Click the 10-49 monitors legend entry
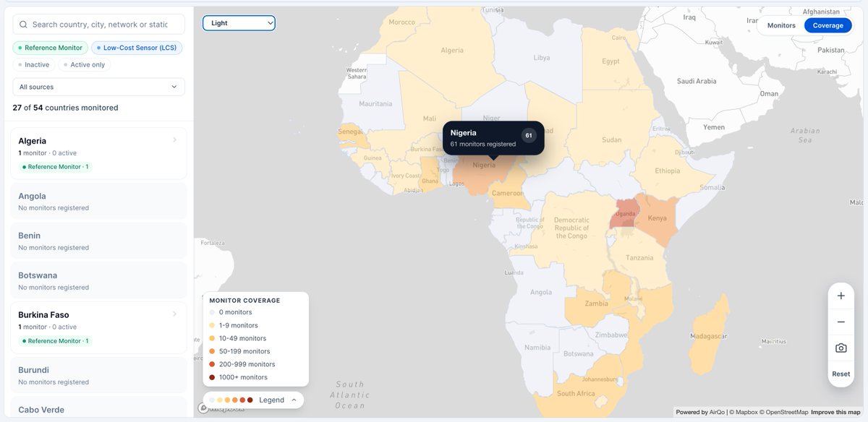Viewport: 868px width, 422px height. point(242,338)
